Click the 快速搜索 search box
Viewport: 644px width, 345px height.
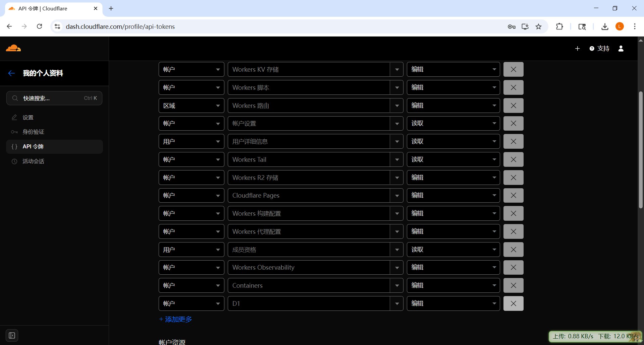click(x=54, y=98)
